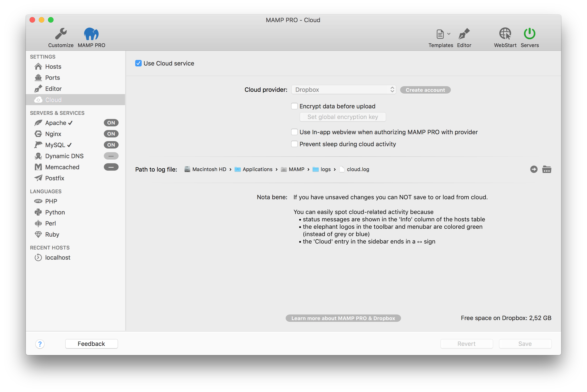The width and height of the screenshot is (587, 392).
Task: Click the green Servers power icon
Action: (530, 34)
